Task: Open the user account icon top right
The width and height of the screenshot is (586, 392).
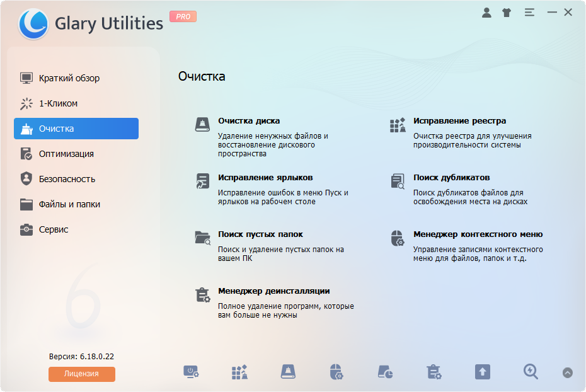Action: click(486, 11)
